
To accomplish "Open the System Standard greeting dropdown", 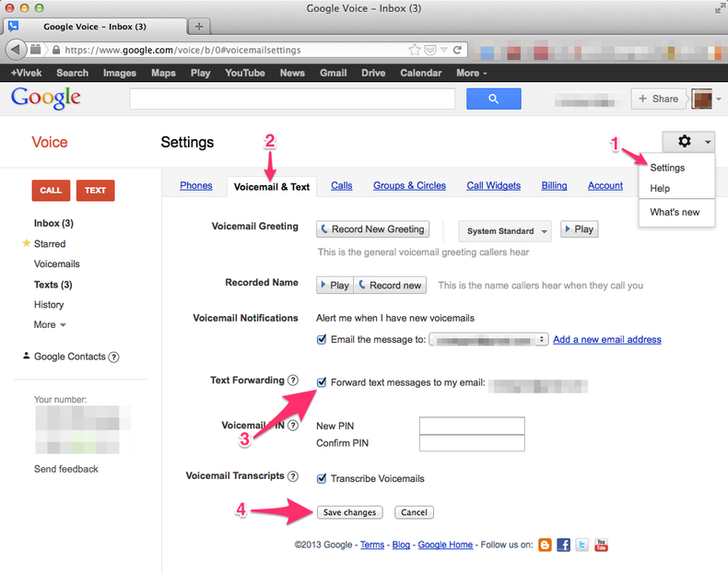I will (505, 230).
